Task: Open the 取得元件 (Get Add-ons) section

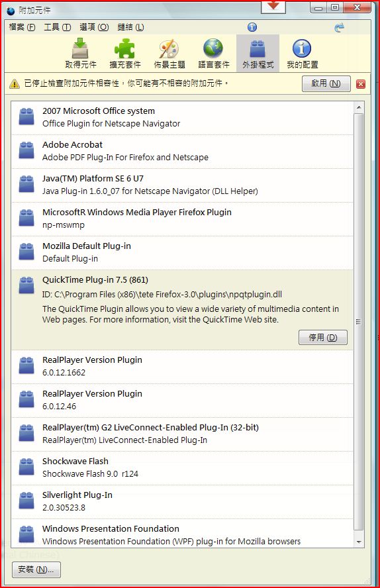Action: coord(81,53)
